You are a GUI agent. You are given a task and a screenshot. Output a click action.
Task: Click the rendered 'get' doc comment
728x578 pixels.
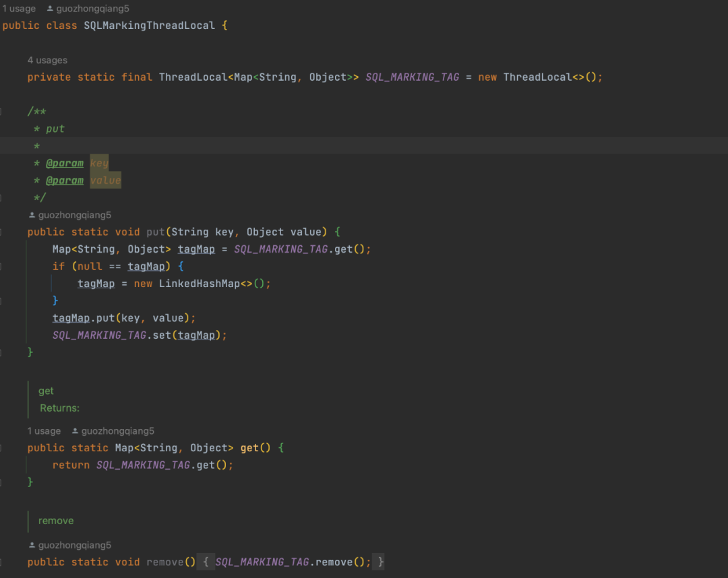46,391
